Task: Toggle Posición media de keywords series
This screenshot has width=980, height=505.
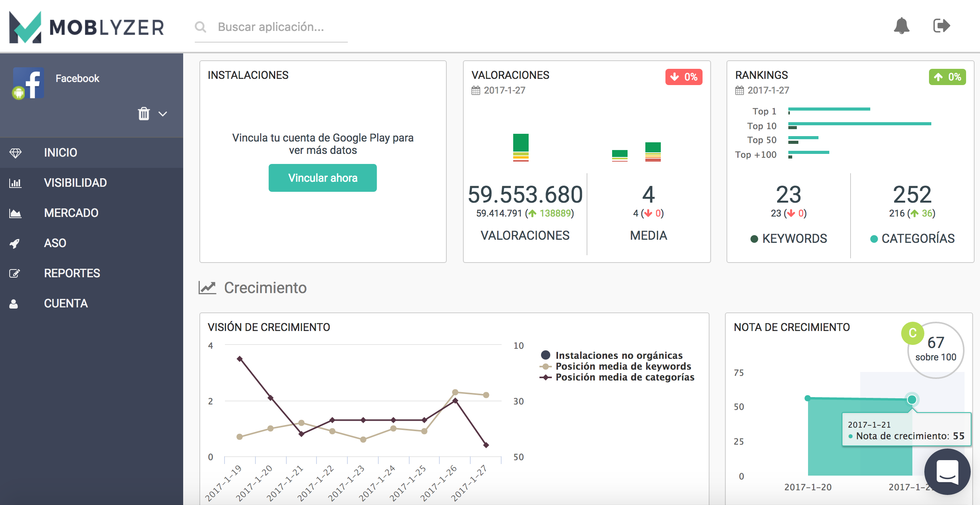Action: [623, 366]
